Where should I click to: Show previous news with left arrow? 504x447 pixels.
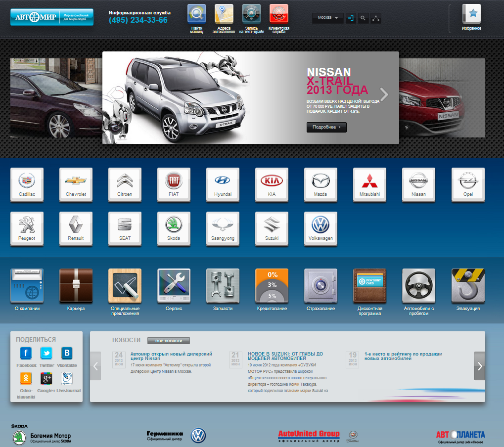click(95, 366)
